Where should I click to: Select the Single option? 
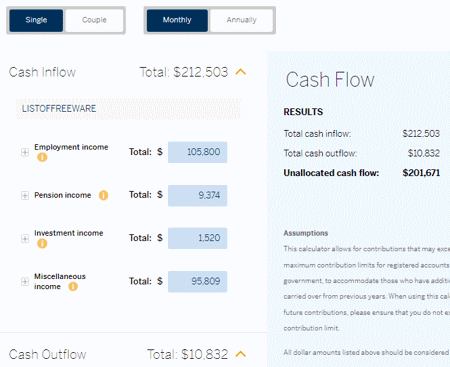coord(36,20)
